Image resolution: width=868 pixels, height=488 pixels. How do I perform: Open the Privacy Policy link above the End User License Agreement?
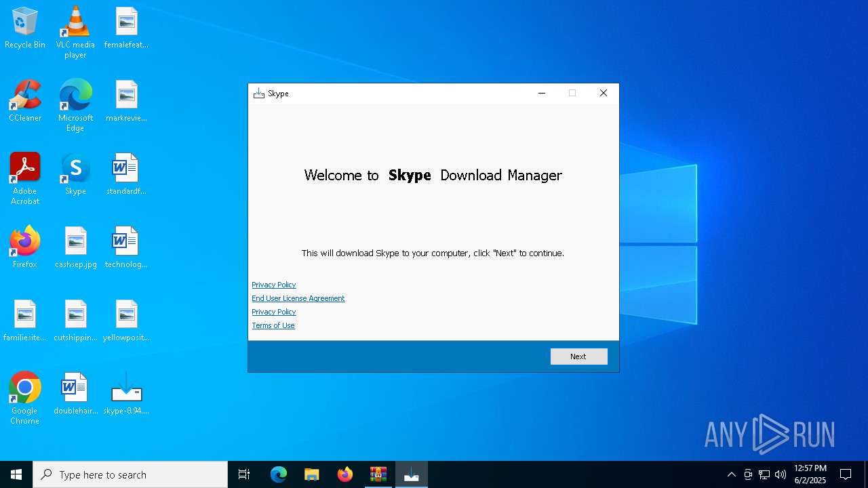tap(274, 285)
